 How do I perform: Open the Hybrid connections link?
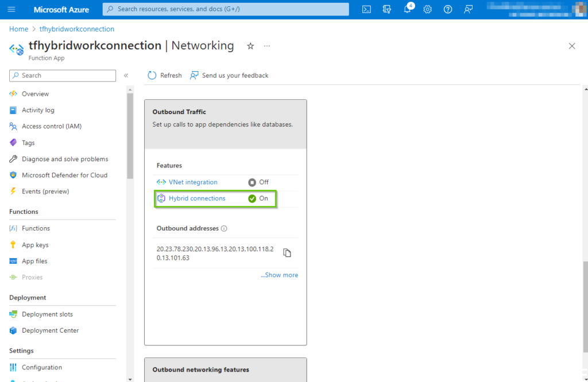197,198
